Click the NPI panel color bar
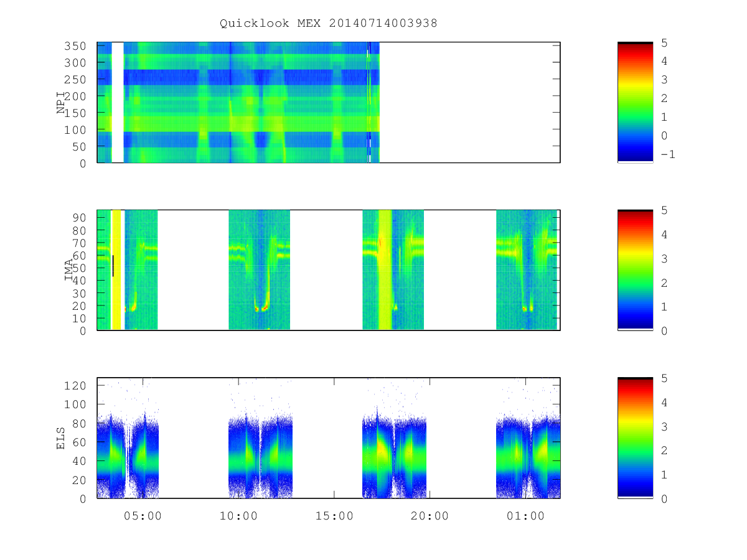The image size is (747, 560). coord(635,102)
